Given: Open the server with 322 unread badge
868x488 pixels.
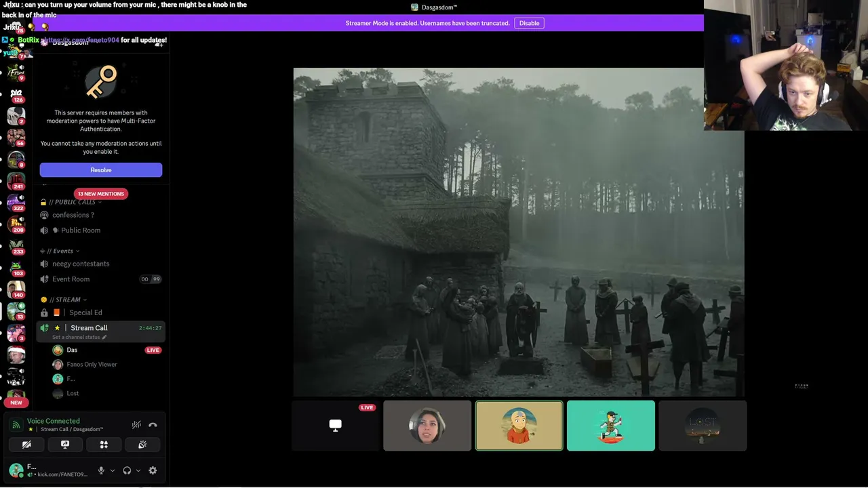Looking at the screenshot, I should (16, 203).
